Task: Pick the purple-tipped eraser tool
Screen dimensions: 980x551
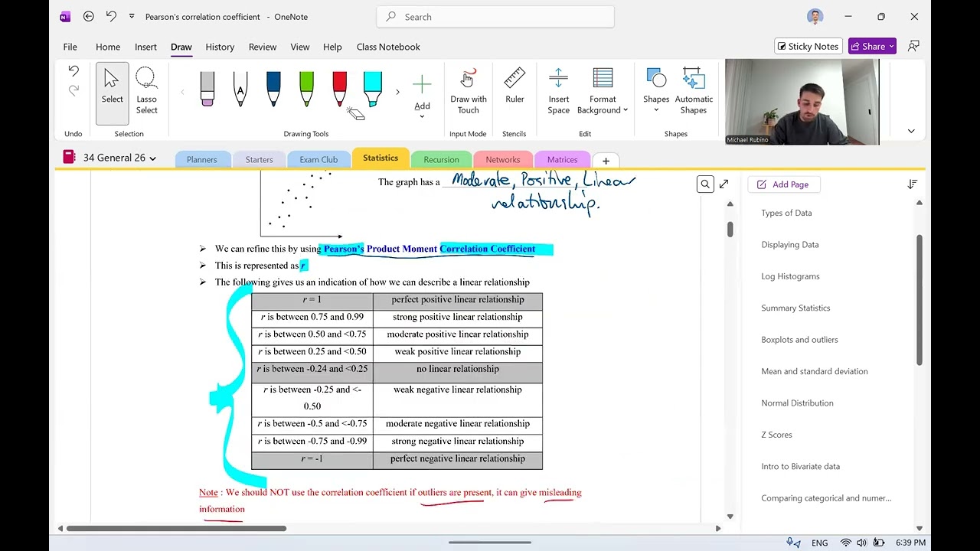Action: [x=207, y=88]
